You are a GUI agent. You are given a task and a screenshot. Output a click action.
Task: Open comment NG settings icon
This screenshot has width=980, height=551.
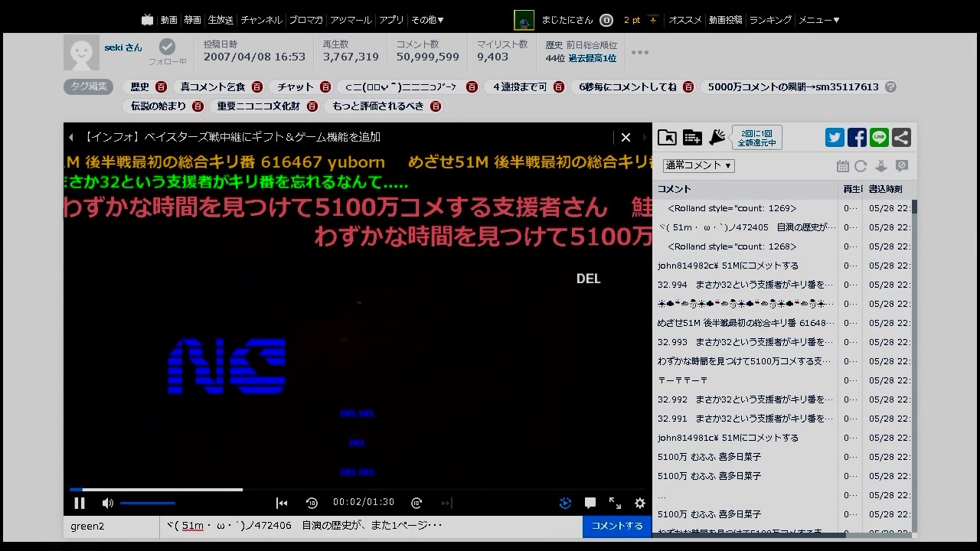pyautogui.click(x=901, y=166)
